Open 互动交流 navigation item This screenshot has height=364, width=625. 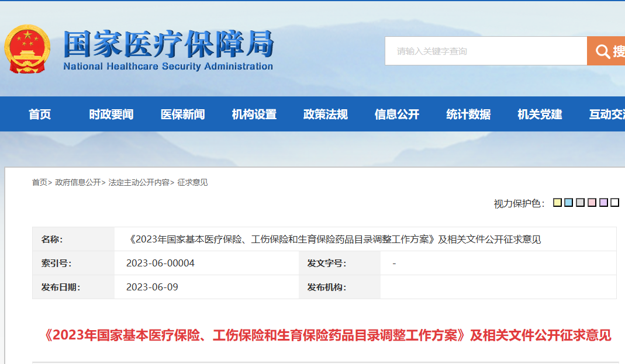click(x=607, y=115)
